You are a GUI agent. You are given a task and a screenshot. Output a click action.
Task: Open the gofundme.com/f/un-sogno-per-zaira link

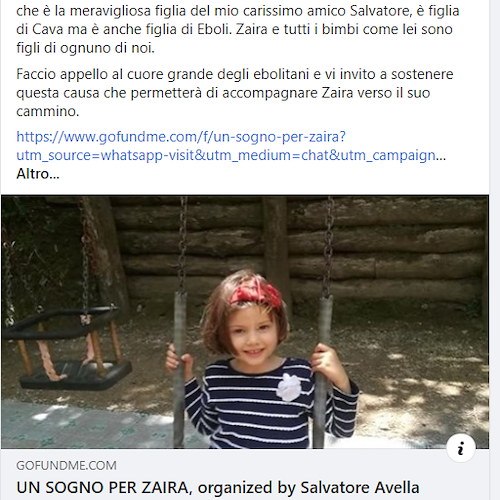181,137
